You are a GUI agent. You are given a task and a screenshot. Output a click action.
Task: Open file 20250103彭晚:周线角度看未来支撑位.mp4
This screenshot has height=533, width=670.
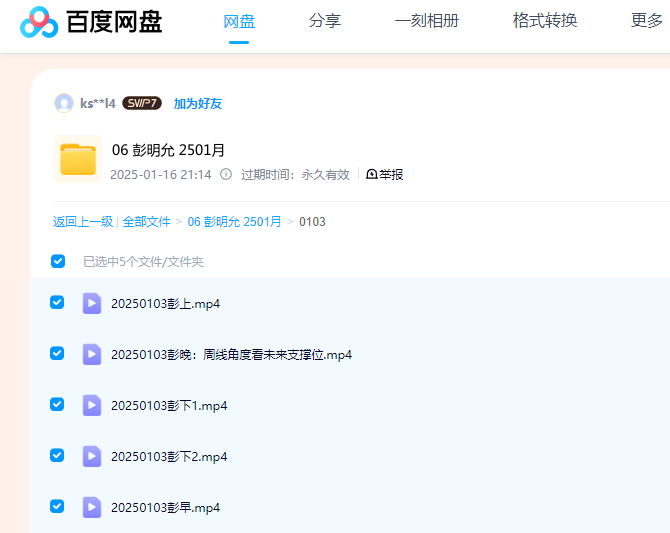click(x=231, y=355)
